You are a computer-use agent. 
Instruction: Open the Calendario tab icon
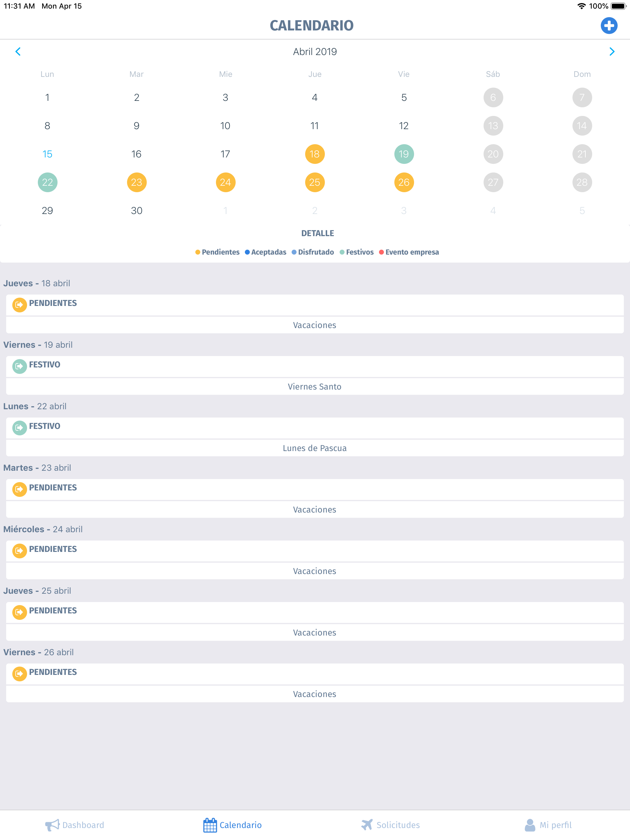coord(209,824)
